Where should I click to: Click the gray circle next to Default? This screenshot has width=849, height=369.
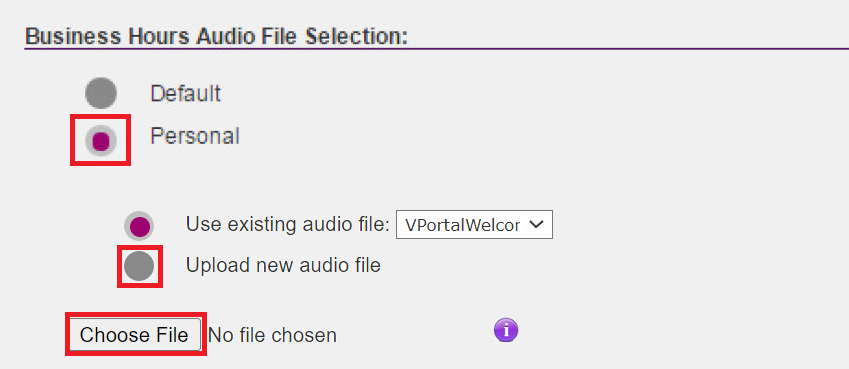101,93
